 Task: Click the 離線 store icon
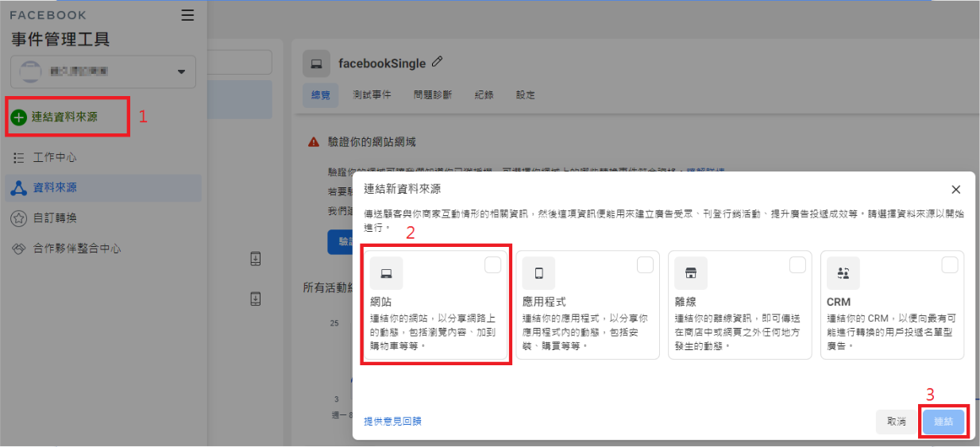(691, 273)
